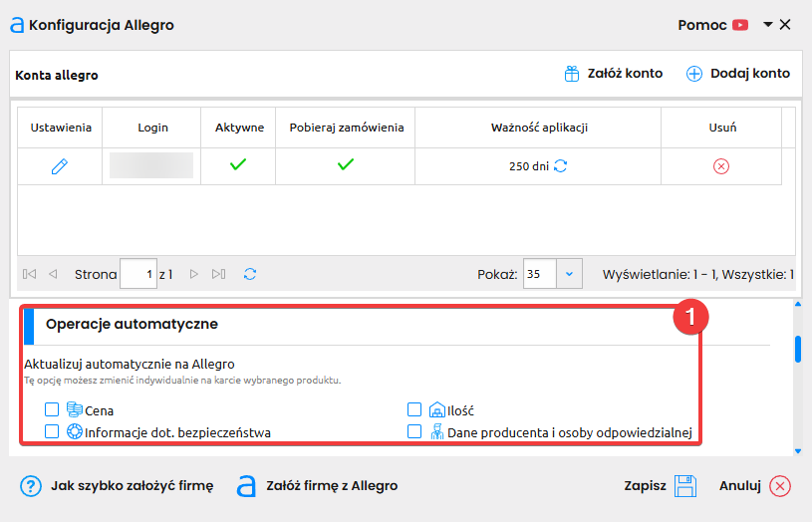Image resolution: width=812 pixels, height=522 pixels.
Task: Click Wyświetlanie: 1 - 1, Wszystkie: 1 text
Action: click(x=698, y=275)
